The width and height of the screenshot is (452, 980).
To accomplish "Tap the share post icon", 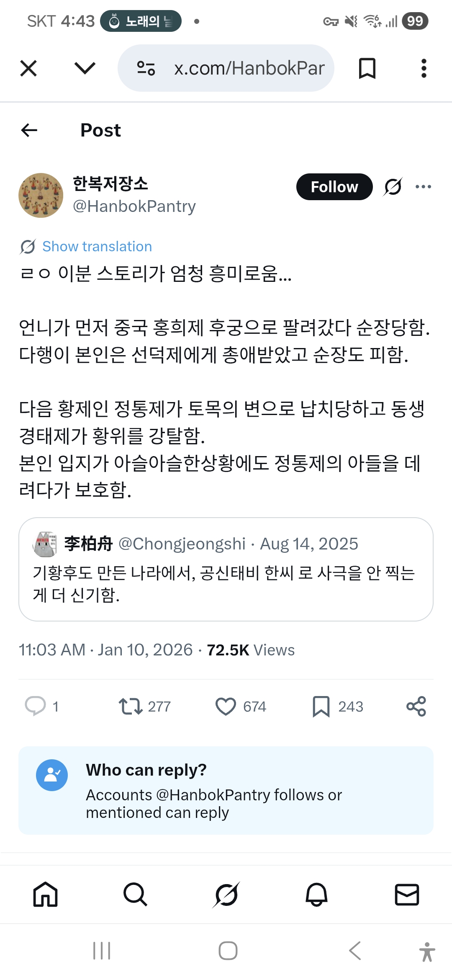I will pos(416,706).
